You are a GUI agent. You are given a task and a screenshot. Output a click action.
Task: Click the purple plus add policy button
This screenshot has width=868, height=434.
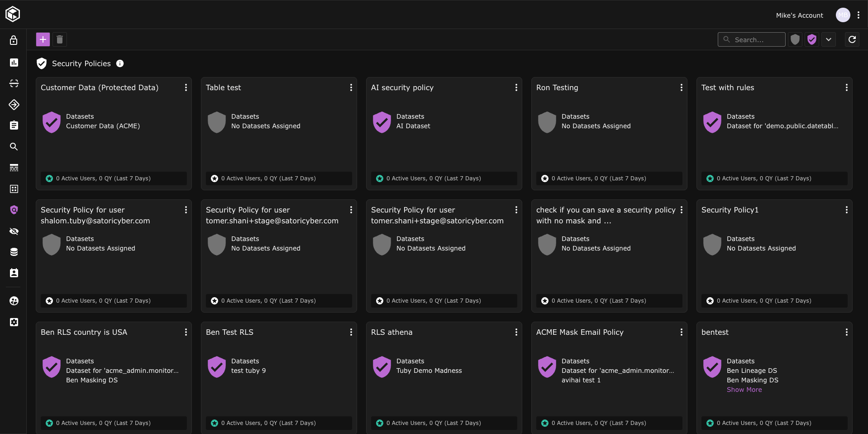[x=43, y=39]
